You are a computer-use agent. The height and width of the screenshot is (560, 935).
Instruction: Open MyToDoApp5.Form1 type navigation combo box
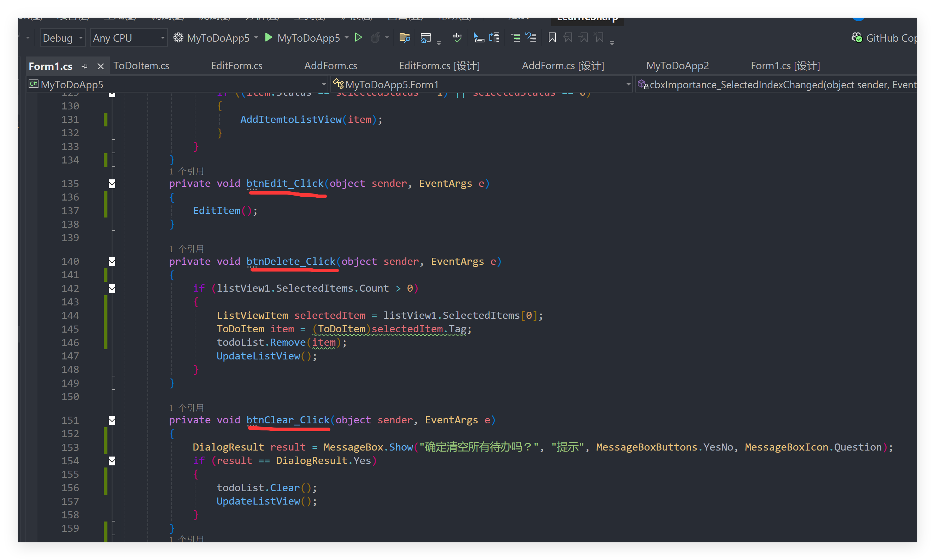pyautogui.click(x=482, y=84)
